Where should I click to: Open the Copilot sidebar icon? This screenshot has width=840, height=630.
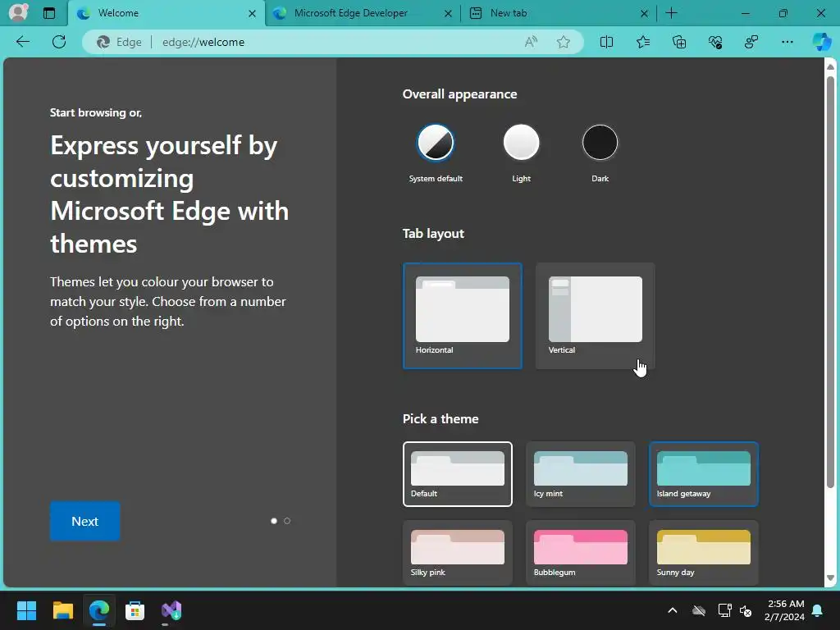(x=822, y=42)
